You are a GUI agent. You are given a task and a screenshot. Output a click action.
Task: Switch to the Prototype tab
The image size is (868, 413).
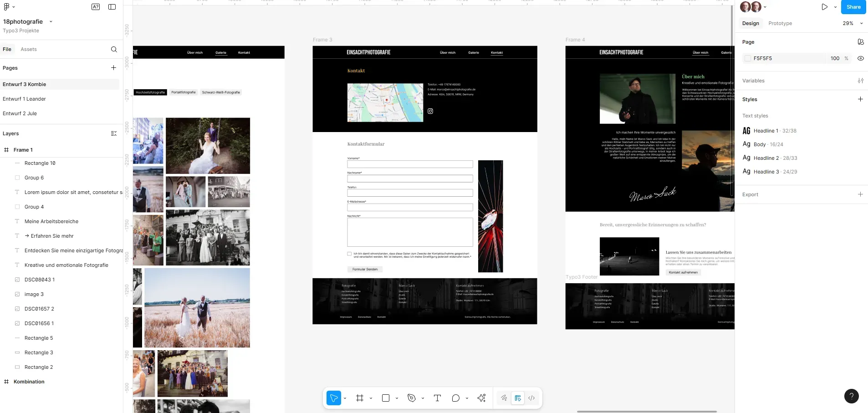click(780, 23)
